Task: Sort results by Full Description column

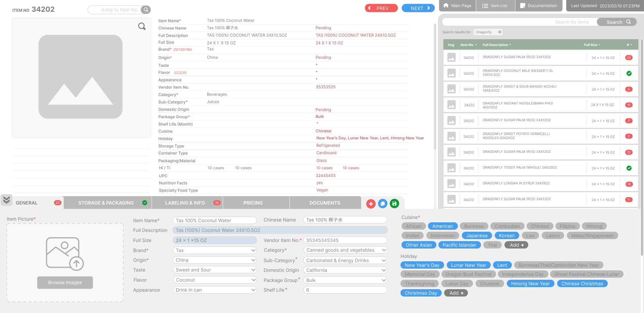Action: point(497,45)
